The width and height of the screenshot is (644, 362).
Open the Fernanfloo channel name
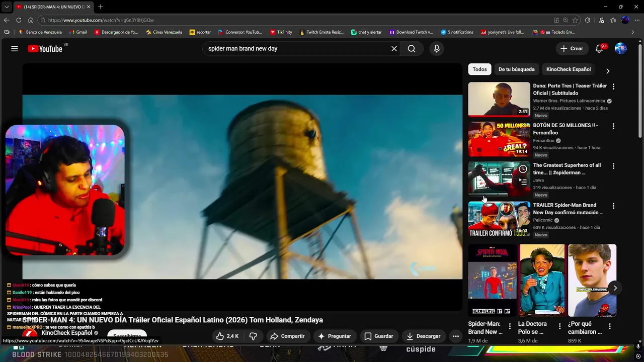coord(543,141)
